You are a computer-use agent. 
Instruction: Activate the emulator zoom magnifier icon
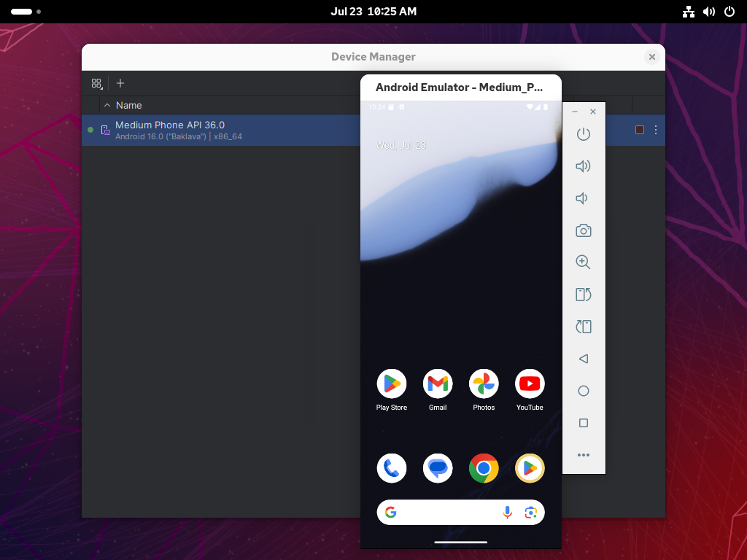[x=583, y=262]
